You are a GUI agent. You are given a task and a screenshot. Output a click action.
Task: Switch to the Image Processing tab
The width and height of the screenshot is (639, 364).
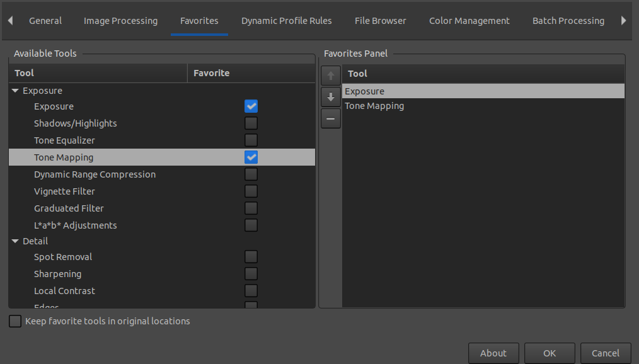point(120,21)
